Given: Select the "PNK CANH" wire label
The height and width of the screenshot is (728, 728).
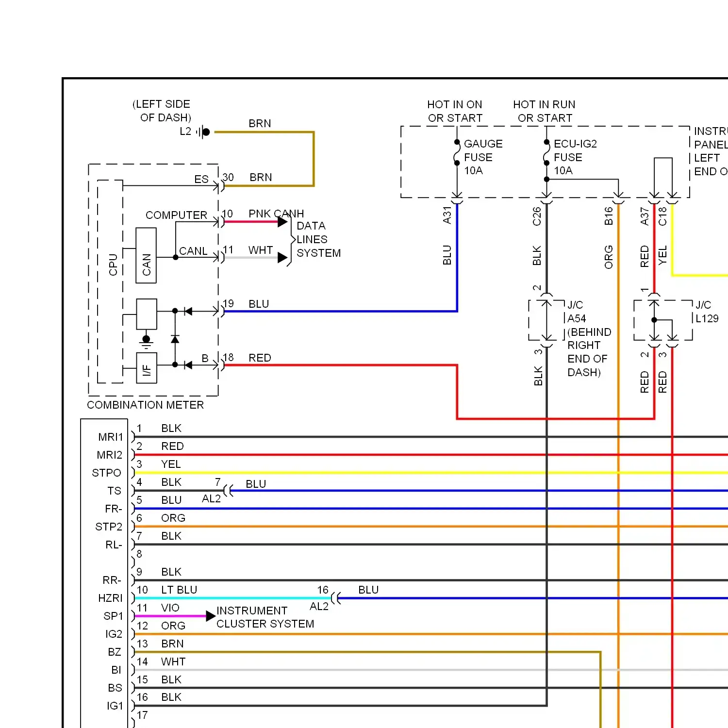Looking at the screenshot, I should pos(276,214).
